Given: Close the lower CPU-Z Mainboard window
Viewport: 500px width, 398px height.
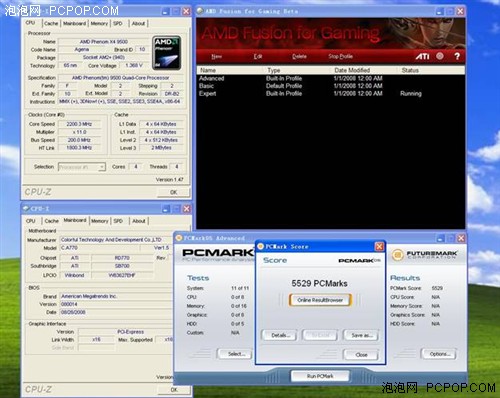Looking at the screenshot, I should pos(187,209).
